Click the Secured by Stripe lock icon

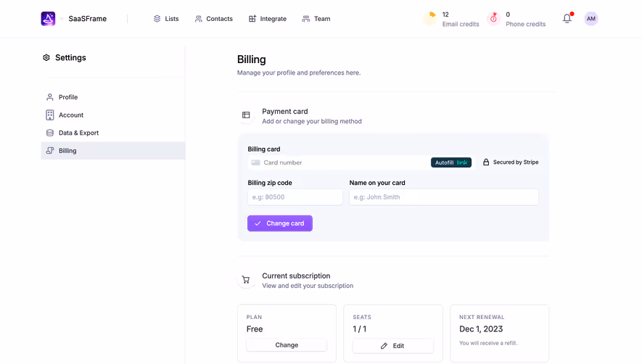486,162
